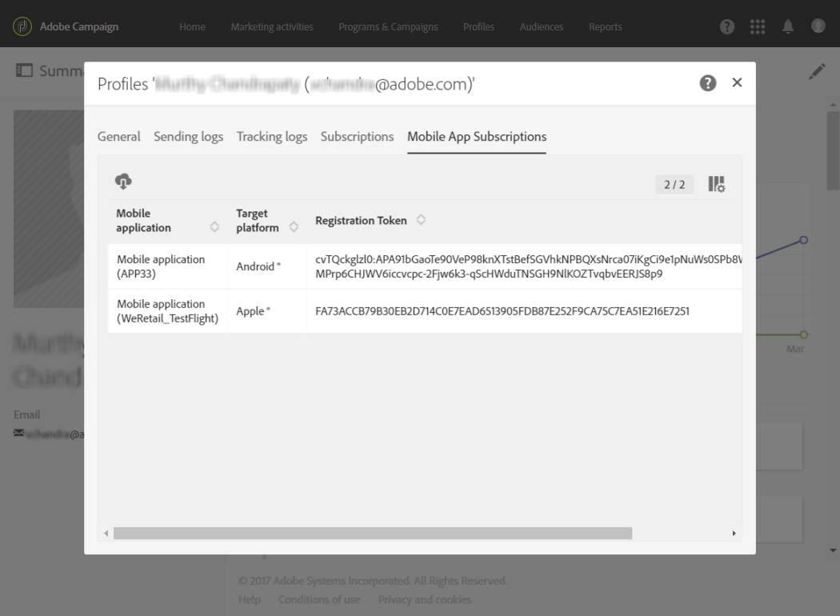Click the dialog help question-mark icon
840x616 pixels.
pyautogui.click(x=708, y=83)
